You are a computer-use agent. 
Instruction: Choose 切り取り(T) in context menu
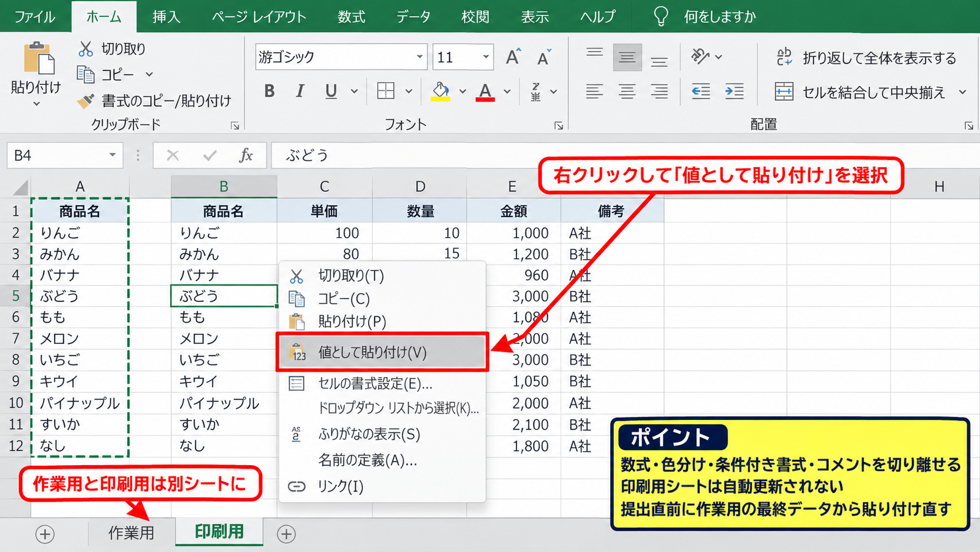coord(382,276)
